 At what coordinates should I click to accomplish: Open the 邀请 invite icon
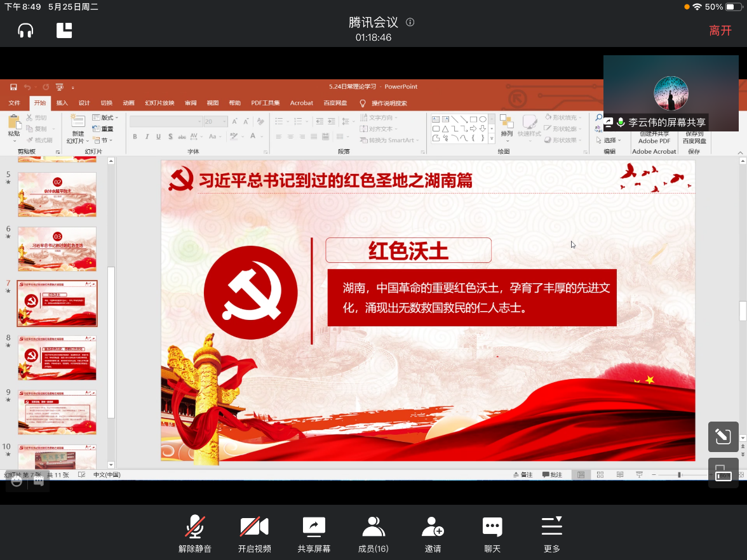coord(433,534)
